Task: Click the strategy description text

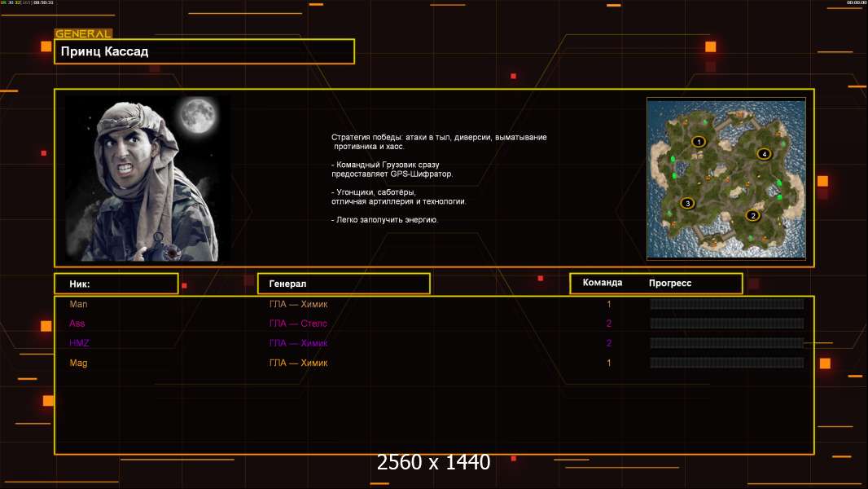Action: [x=439, y=178]
